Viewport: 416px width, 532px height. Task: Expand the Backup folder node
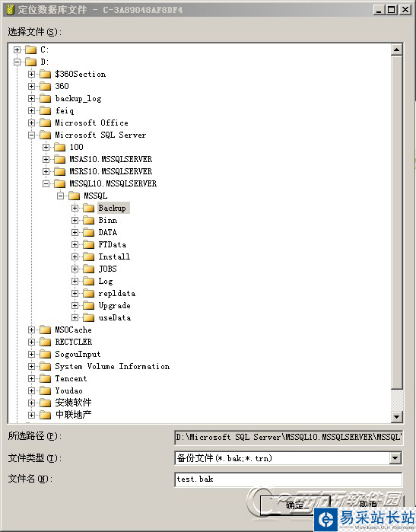coord(75,209)
